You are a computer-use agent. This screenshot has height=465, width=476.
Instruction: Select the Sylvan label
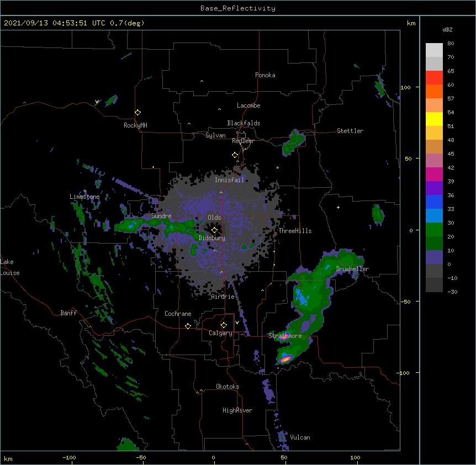click(x=215, y=135)
